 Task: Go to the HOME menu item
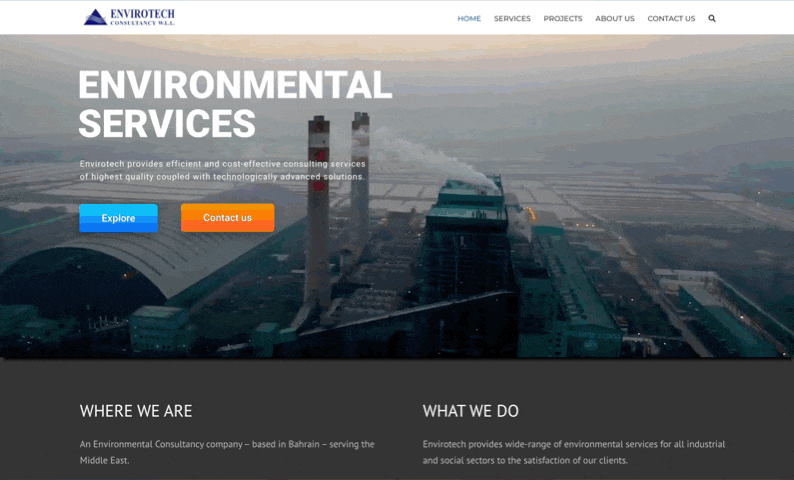pos(469,18)
